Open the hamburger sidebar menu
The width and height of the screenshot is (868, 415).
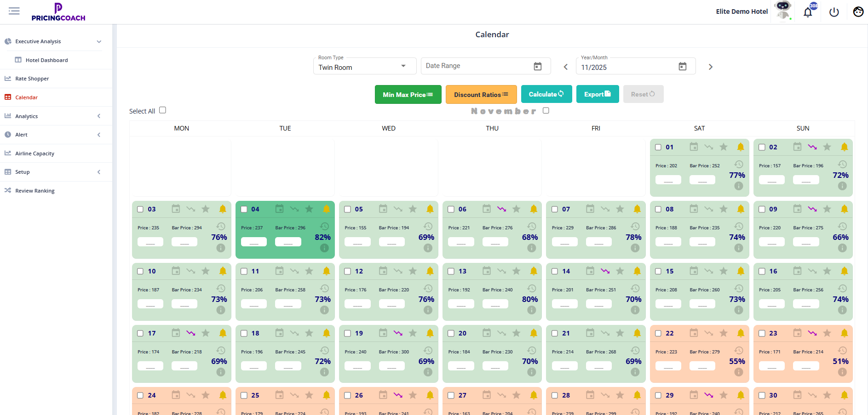(x=14, y=11)
